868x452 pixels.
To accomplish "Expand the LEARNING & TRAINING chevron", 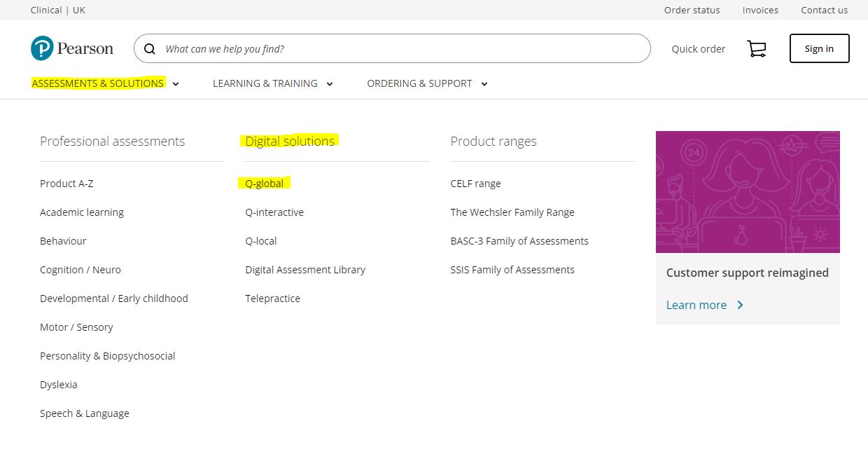I will (329, 83).
